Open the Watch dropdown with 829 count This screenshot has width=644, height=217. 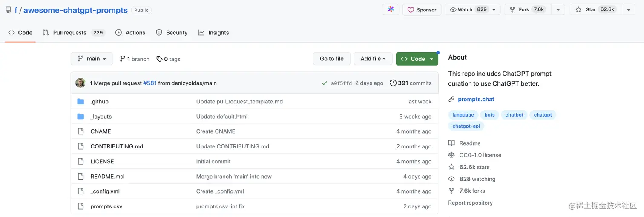coord(472,9)
